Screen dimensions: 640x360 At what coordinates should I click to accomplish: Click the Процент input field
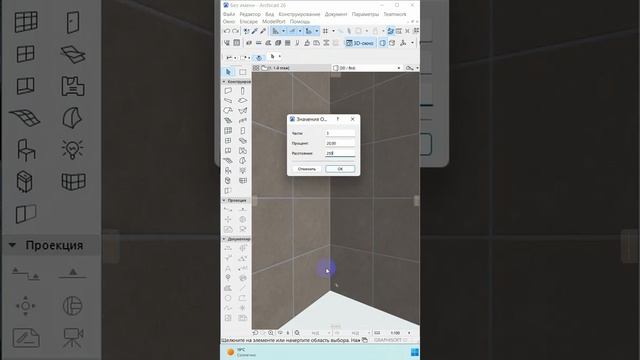click(x=340, y=143)
